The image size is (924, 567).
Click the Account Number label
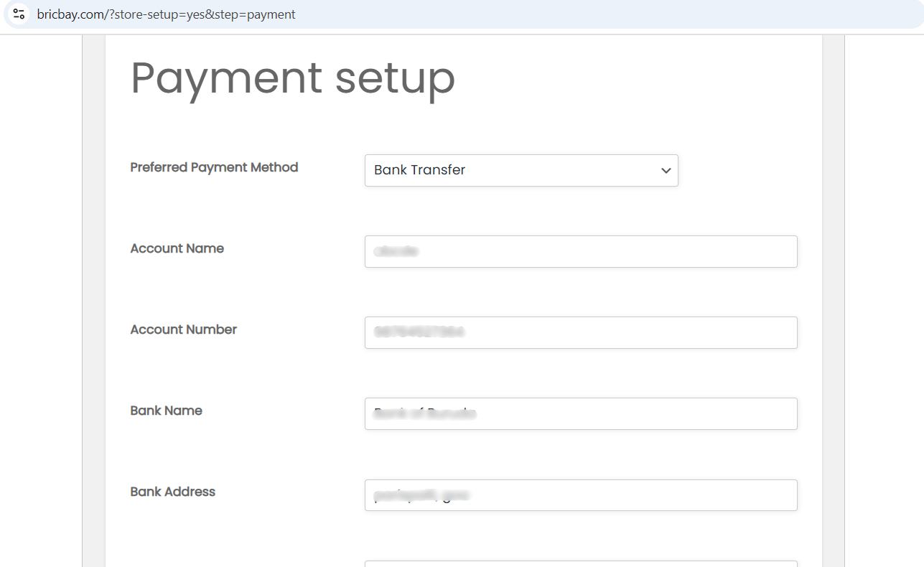tap(184, 329)
